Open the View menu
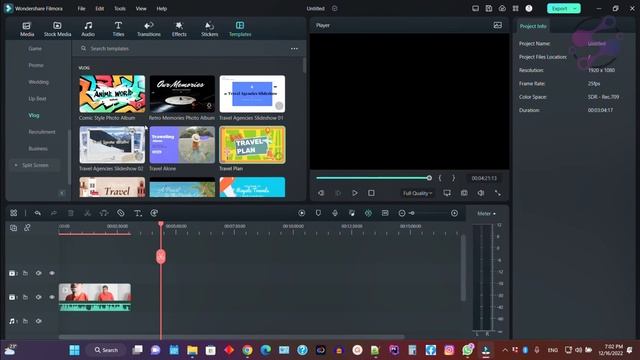 (x=141, y=9)
